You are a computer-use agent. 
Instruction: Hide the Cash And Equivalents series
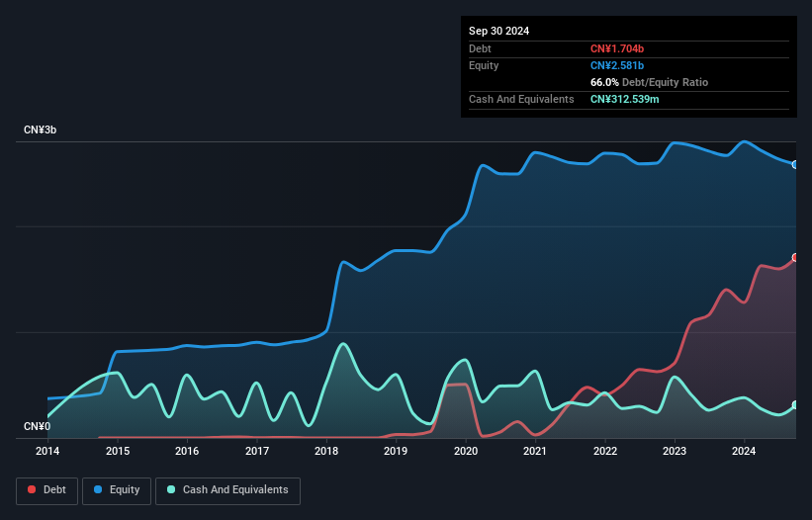click(227, 490)
